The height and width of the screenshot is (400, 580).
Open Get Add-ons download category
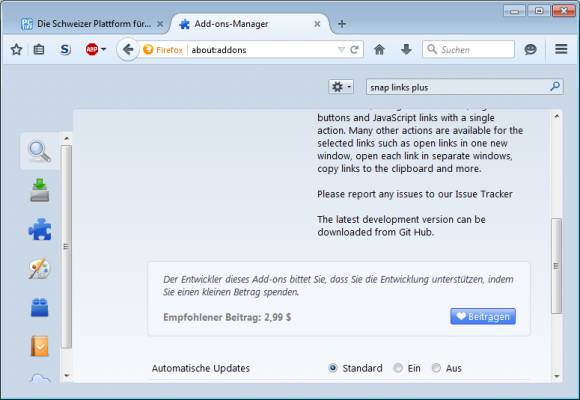[40, 190]
